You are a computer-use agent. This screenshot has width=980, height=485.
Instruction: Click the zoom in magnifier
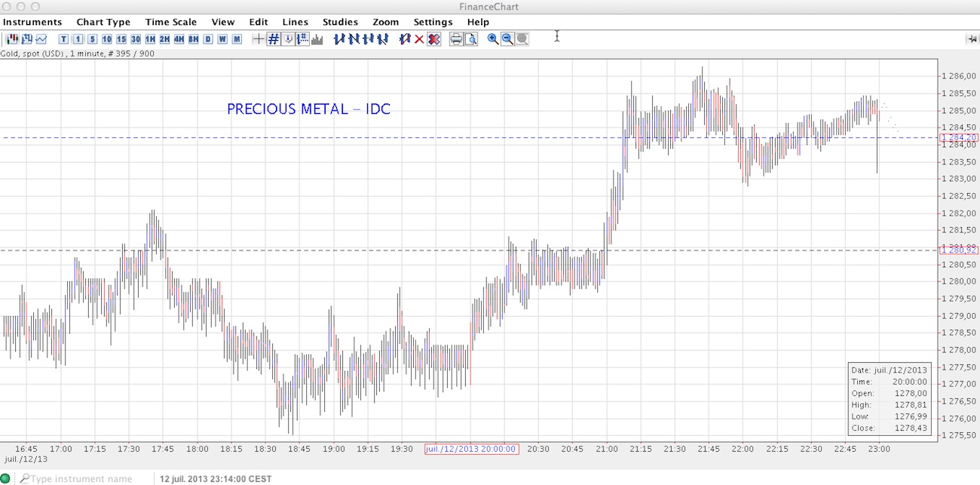tap(493, 39)
